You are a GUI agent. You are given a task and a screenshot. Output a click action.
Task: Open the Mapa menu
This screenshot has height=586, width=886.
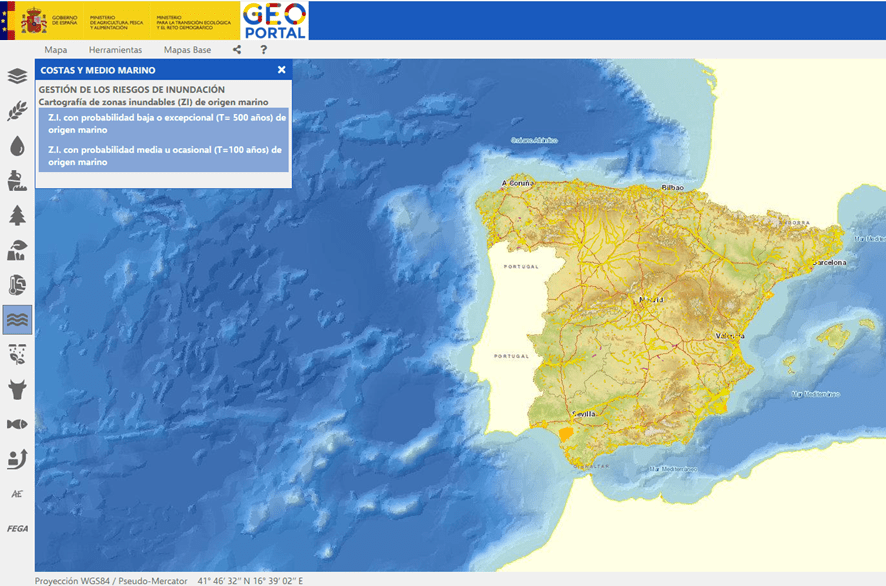coord(56,49)
